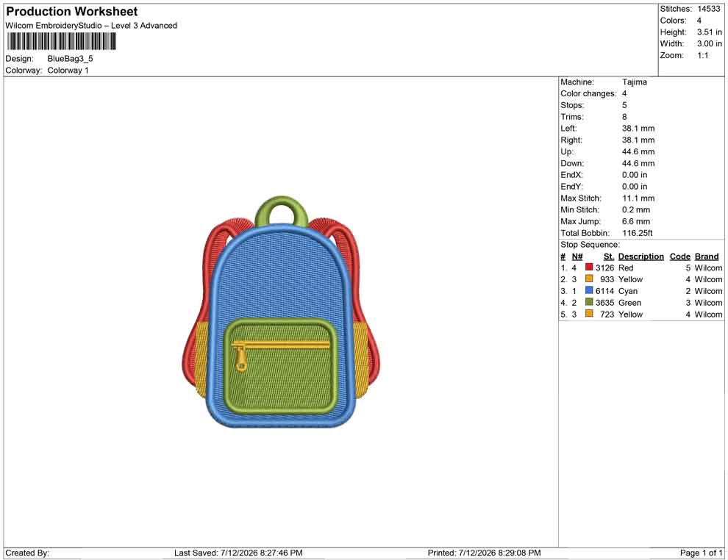The height and width of the screenshot is (560, 728).
Task: Click the Green swatch in row 4
Action: 589,302
